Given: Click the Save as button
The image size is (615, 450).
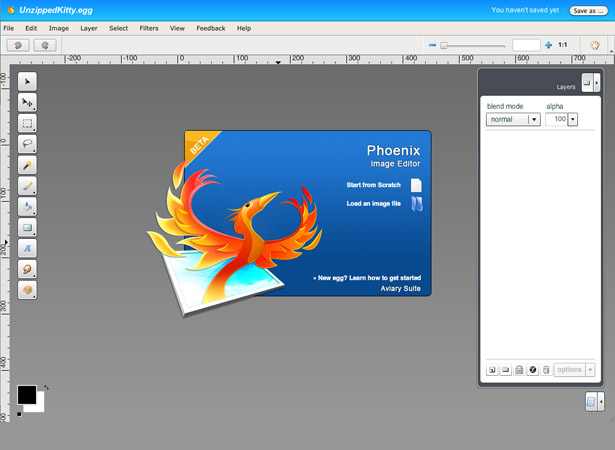Looking at the screenshot, I should click(588, 11).
